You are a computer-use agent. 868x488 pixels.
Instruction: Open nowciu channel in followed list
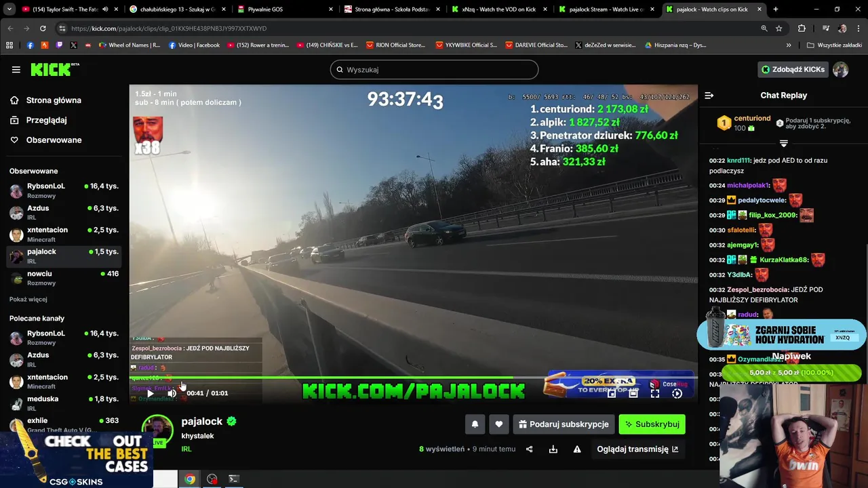[x=64, y=278]
